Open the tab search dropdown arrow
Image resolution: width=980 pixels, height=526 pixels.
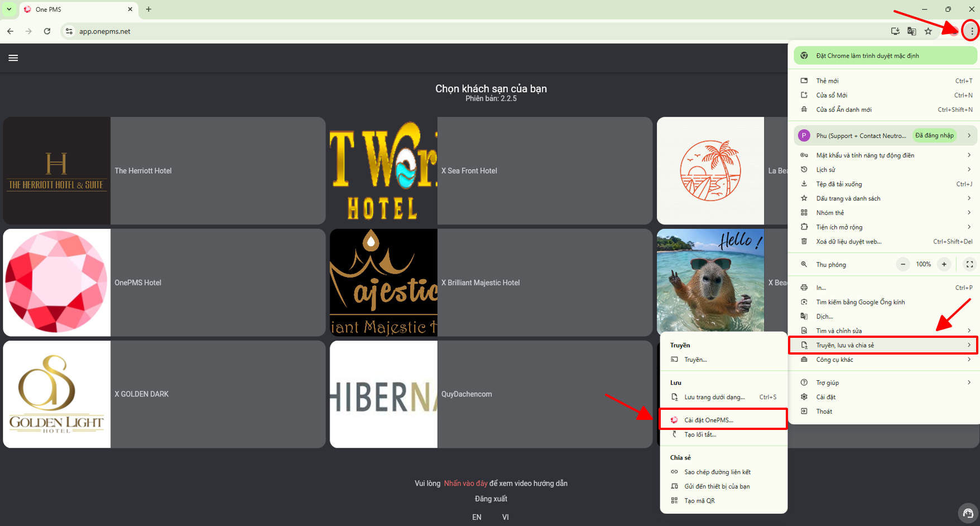point(9,9)
